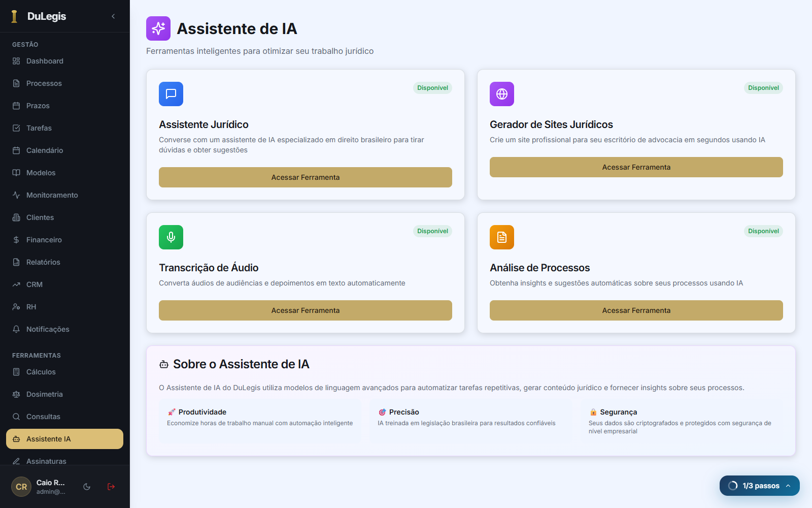Click the Processos document icon
This screenshot has width=812, height=508.
coord(16,83)
